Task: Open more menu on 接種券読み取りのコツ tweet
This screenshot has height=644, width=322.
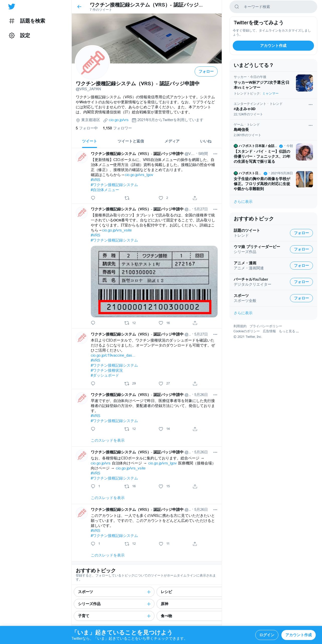Action: point(215,209)
